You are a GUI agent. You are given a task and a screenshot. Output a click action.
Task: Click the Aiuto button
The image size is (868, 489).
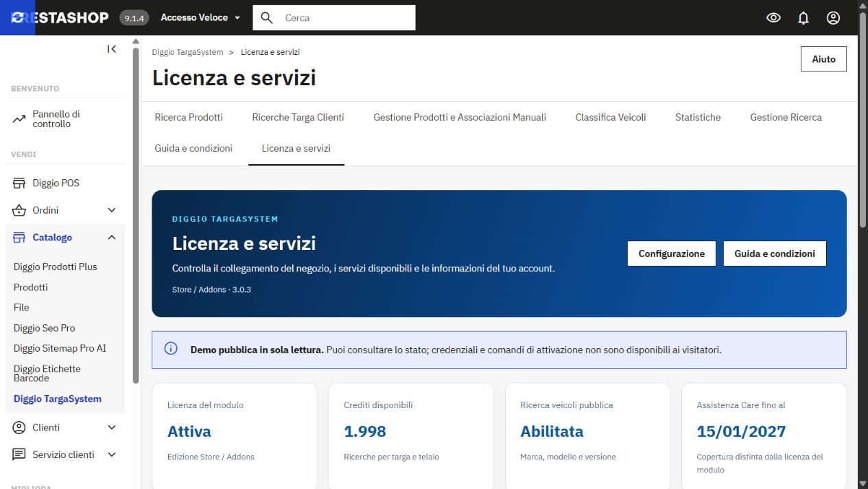click(x=823, y=59)
